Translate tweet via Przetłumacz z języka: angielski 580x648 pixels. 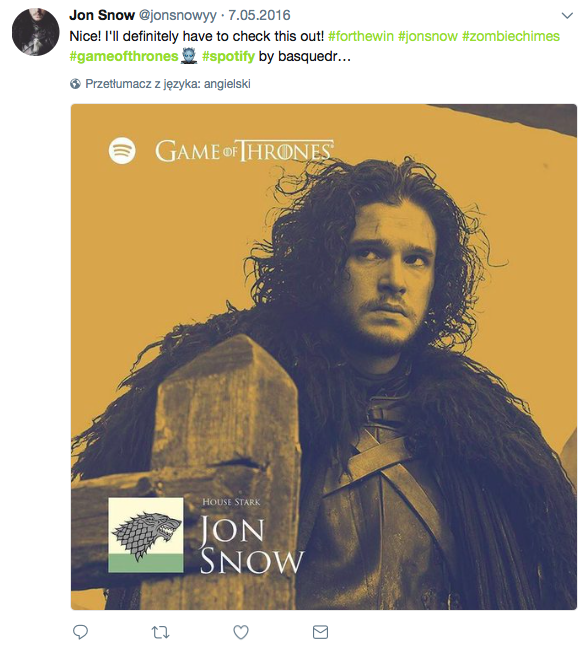(168, 84)
